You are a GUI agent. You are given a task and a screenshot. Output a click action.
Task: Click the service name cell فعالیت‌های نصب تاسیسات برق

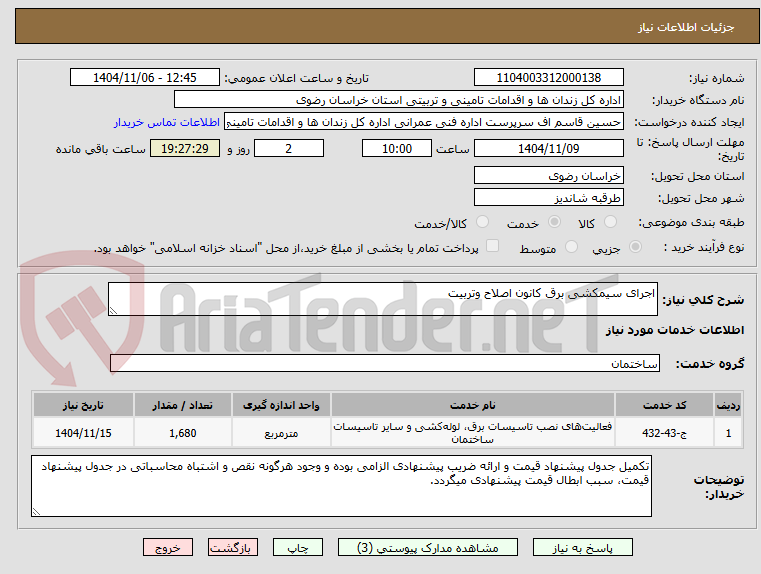coord(473,433)
